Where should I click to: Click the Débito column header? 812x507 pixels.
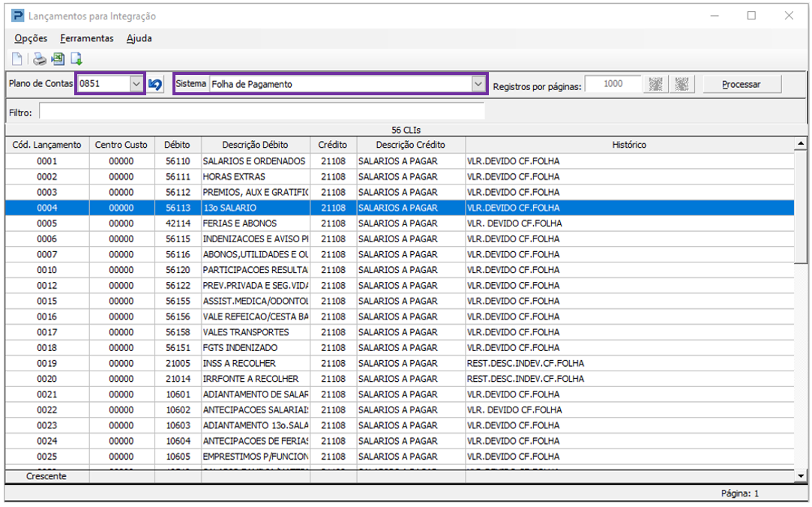177,145
